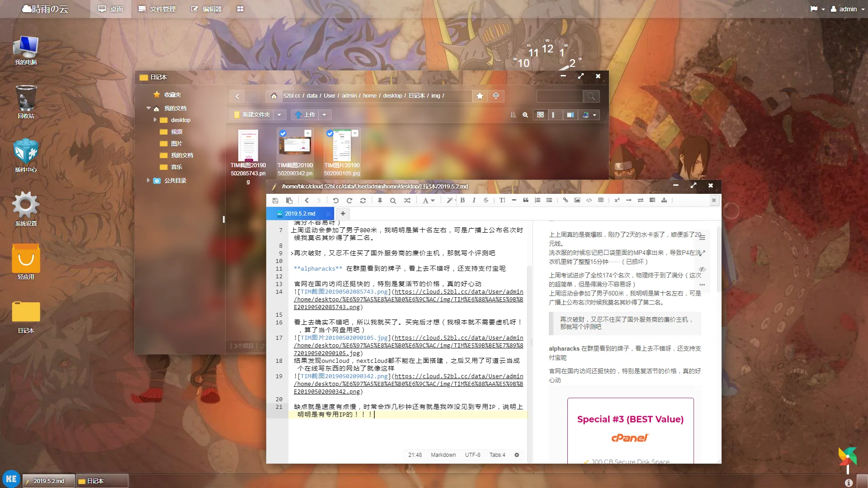Click the redo arrow in editor toolbar
This screenshot has height=488, width=868.
349,200
